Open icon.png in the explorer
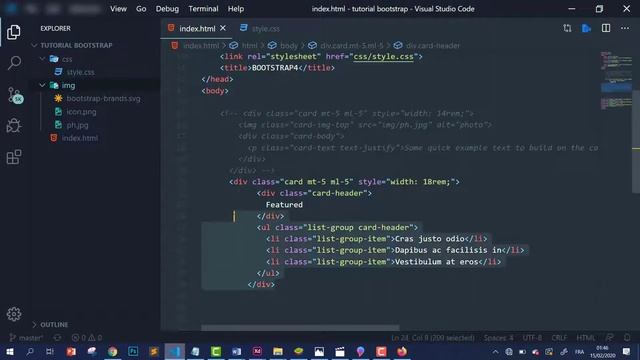This screenshot has height=360, width=640. [81, 111]
